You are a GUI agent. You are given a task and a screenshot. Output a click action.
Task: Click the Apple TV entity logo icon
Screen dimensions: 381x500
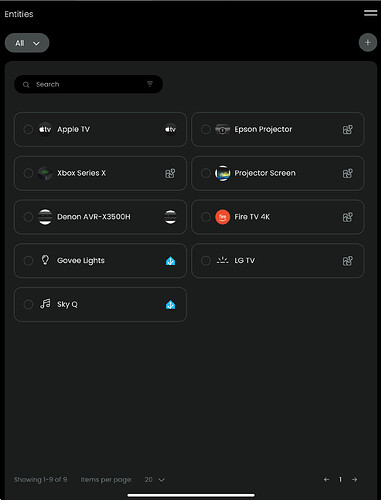(x=45, y=129)
